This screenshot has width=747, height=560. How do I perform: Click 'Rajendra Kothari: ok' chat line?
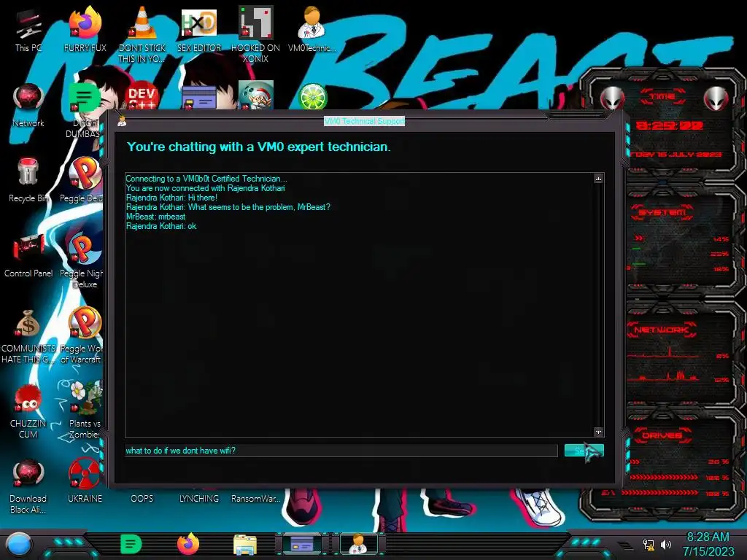click(161, 226)
